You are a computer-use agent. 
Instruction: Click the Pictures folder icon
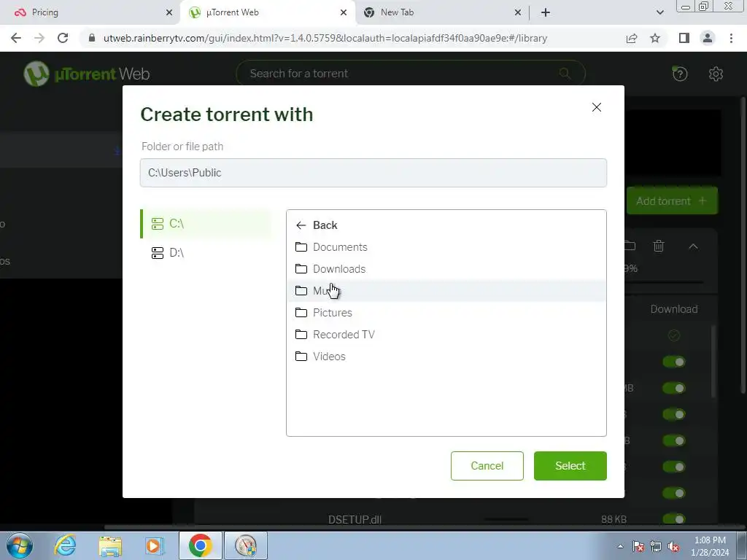pyautogui.click(x=301, y=312)
